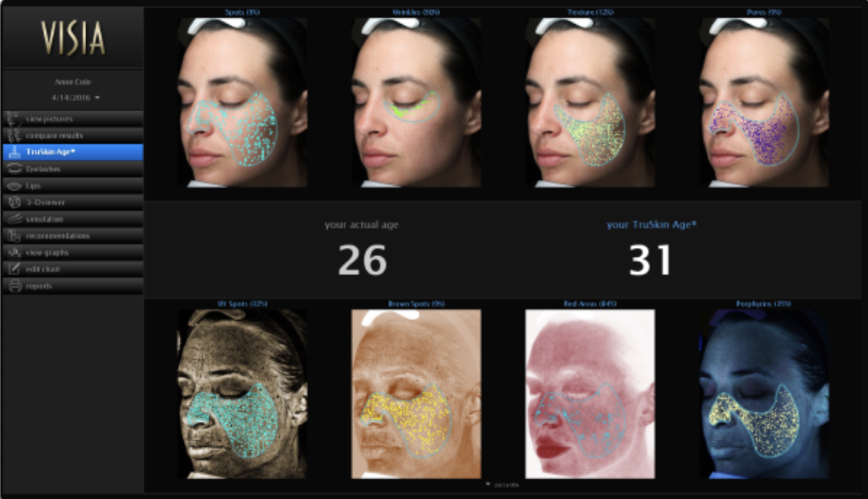This screenshot has width=868, height=499.
Task: Click the view graphs chart icon
Action: 14,252
